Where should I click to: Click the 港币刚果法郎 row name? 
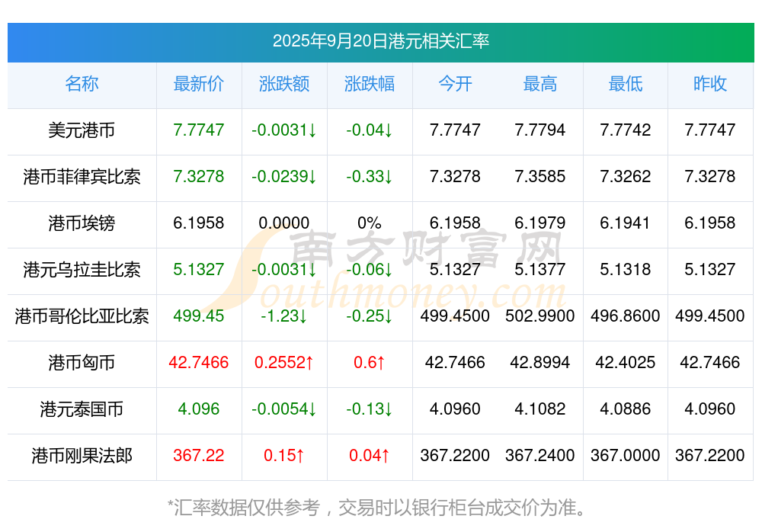pyautogui.click(x=82, y=456)
